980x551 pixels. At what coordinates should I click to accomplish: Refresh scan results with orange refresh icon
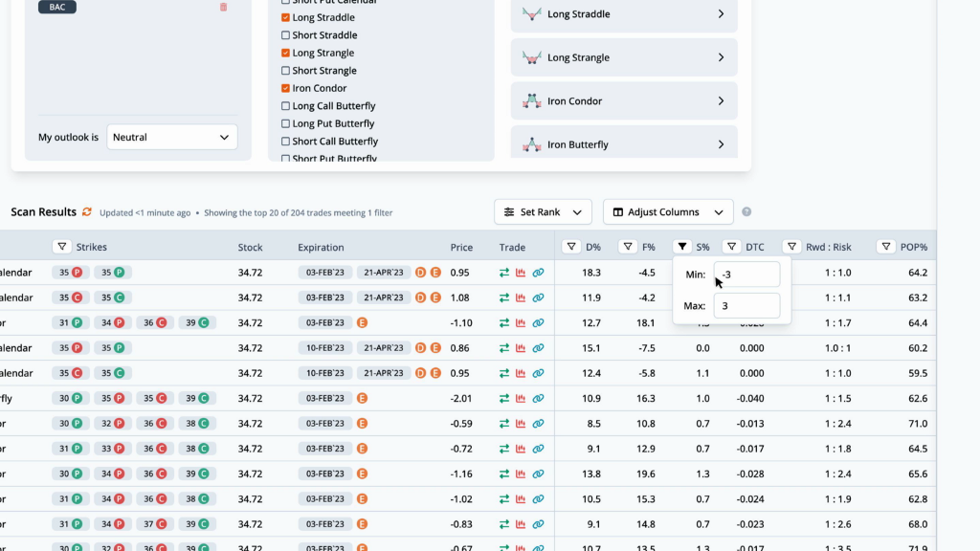point(87,211)
